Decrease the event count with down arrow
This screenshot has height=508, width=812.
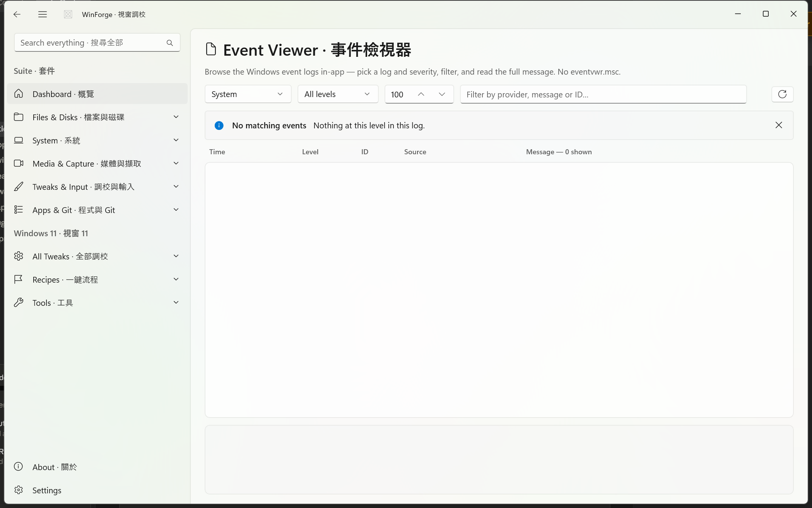point(442,94)
